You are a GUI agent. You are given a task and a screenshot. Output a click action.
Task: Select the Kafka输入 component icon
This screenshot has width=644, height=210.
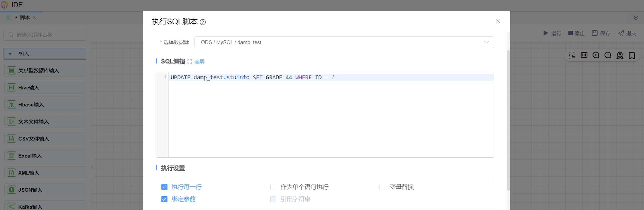point(12,207)
